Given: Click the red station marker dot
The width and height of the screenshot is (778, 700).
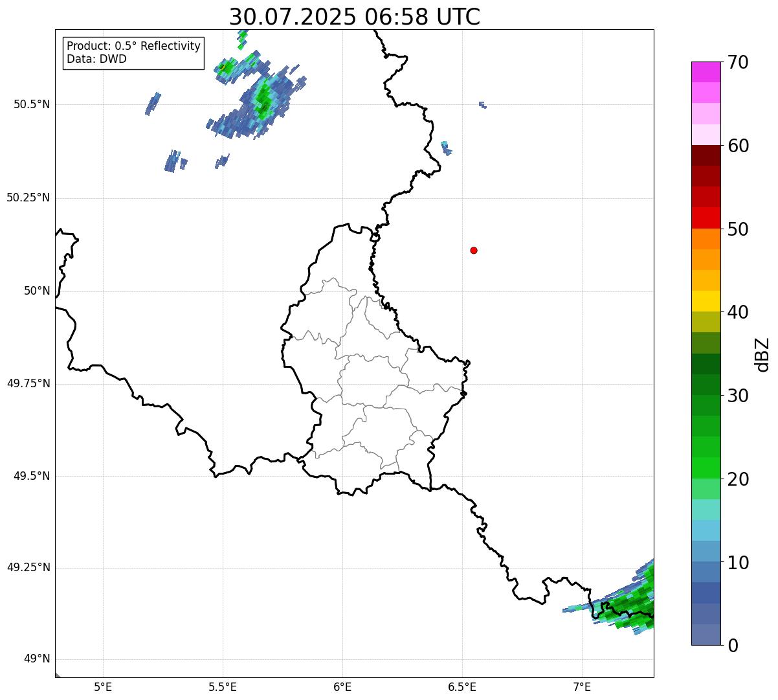Looking at the screenshot, I should [x=474, y=250].
